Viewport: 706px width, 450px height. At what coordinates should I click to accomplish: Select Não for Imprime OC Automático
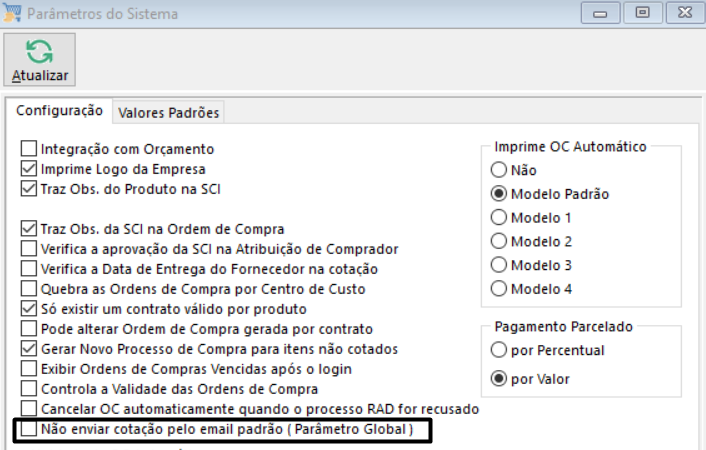pyautogui.click(x=500, y=170)
